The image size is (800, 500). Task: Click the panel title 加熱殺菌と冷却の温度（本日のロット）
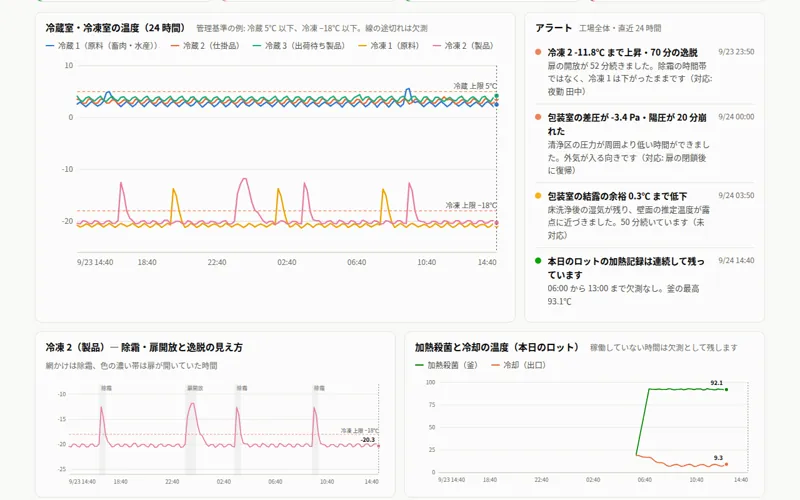click(x=497, y=347)
